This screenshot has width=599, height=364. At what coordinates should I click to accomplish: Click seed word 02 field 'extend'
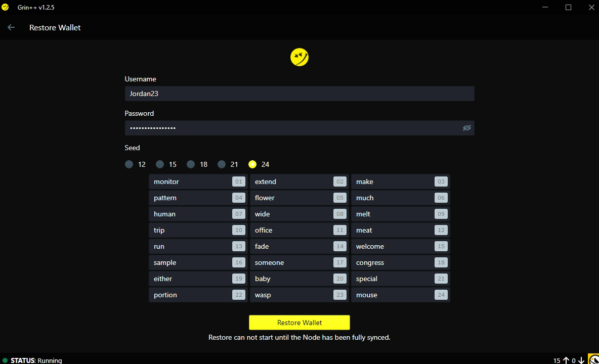click(299, 181)
